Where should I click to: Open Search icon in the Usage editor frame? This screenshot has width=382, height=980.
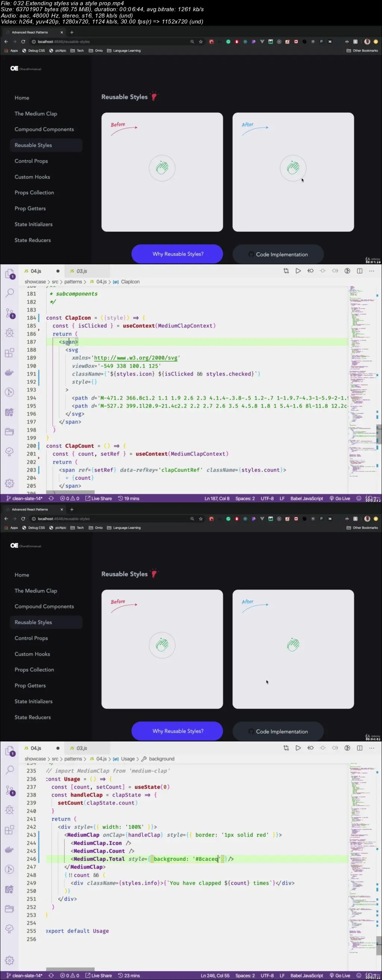(x=10, y=770)
